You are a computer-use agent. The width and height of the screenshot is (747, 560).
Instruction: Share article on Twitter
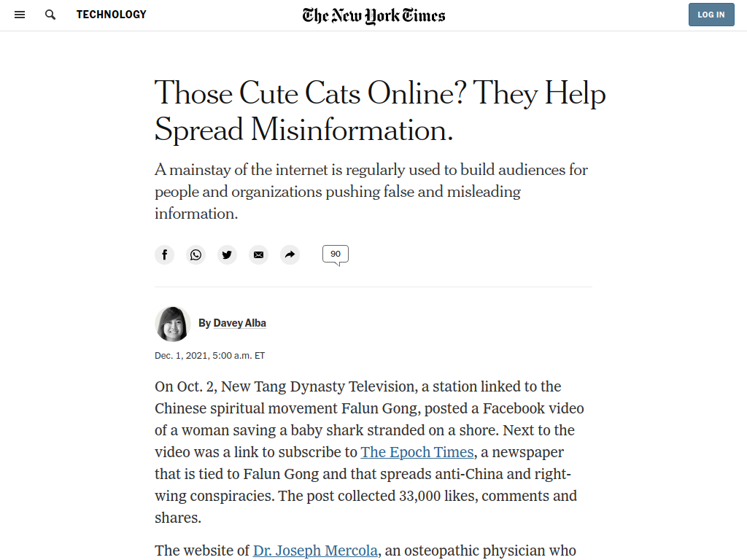coord(228,254)
